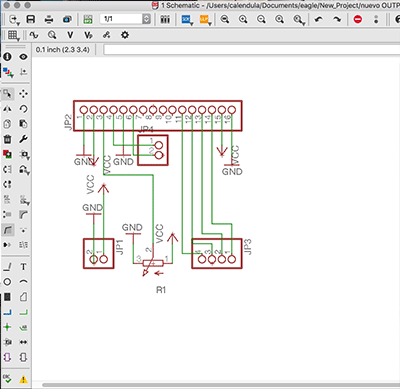Select the Mirror tool

tap(7, 109)
